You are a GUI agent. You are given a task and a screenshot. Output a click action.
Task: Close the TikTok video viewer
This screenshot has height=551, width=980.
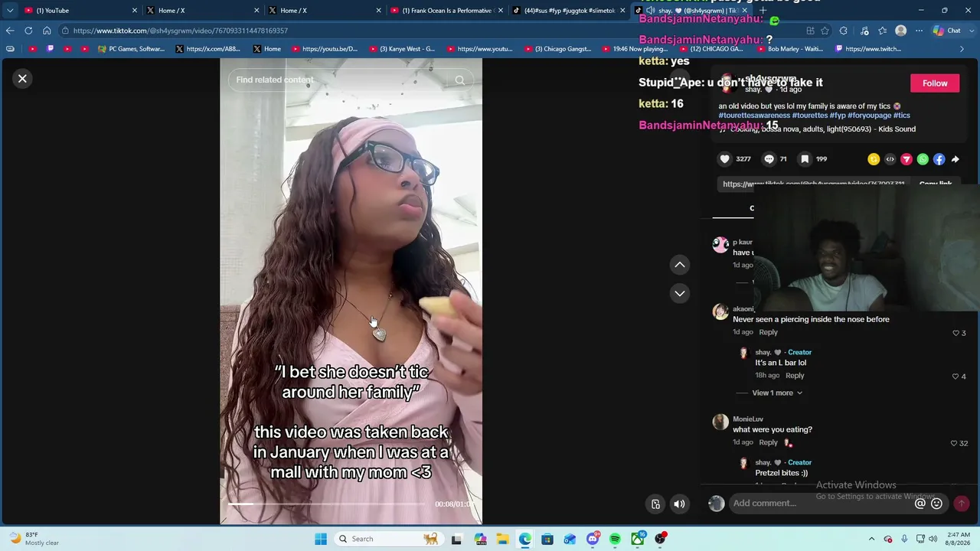click(22, 78)
